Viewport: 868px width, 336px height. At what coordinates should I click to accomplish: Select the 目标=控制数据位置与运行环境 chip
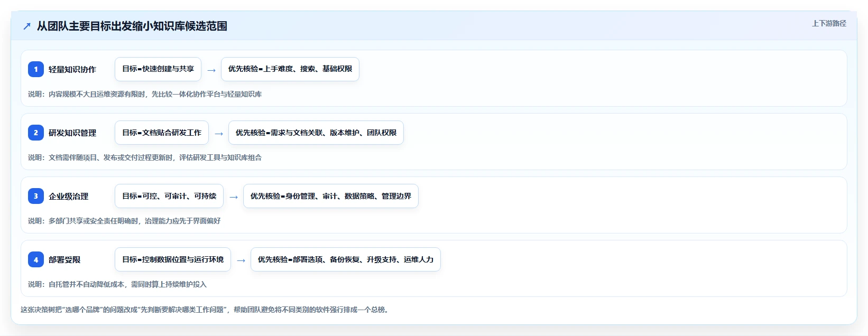[173, 259]
